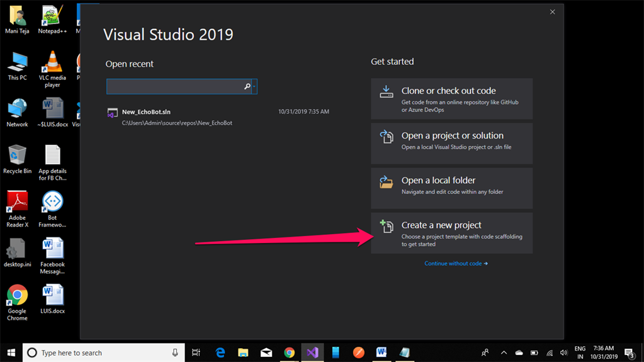The width and height of the screenshot is (644, 362).
Task: Click the Open a local folder icon
Action: (387, 182)
